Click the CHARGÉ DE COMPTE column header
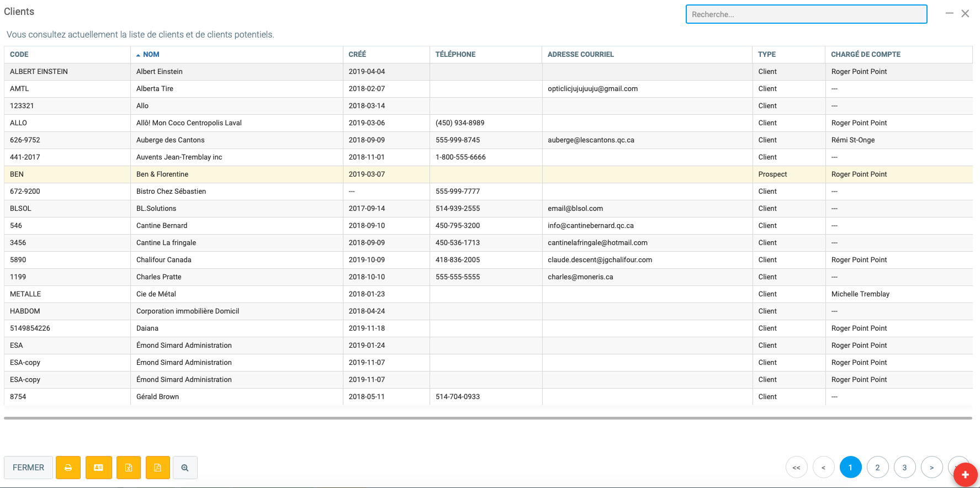 865,55
